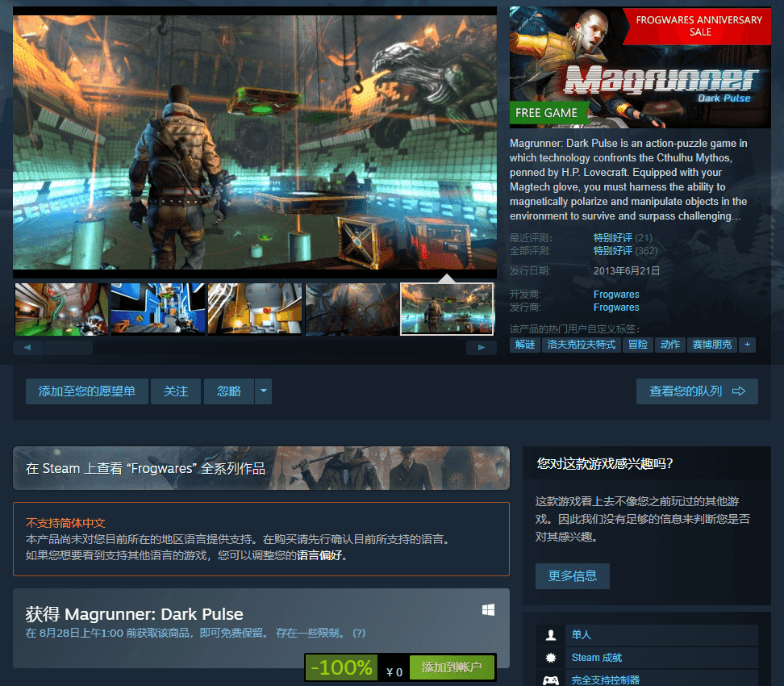Click the Steam achievements star icon

pyautogui.click(x=551, y=658)
